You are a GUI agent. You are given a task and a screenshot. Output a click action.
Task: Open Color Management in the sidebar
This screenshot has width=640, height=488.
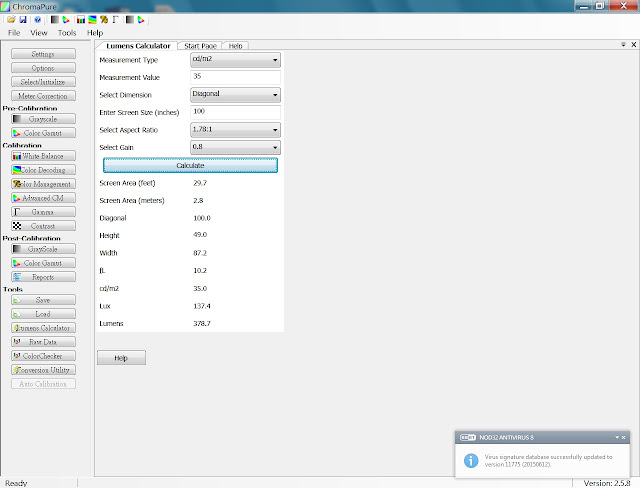click(x=43, y=184)
